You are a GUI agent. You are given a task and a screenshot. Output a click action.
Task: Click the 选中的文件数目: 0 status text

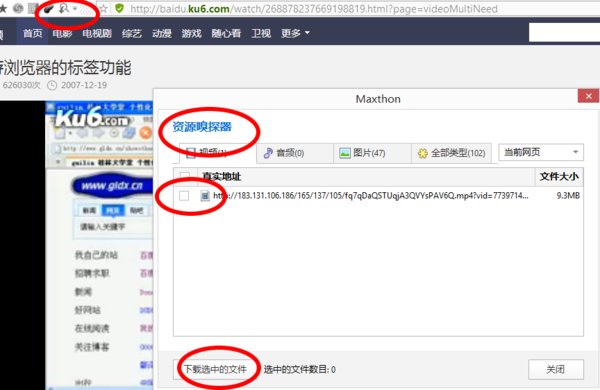(300, 369)
